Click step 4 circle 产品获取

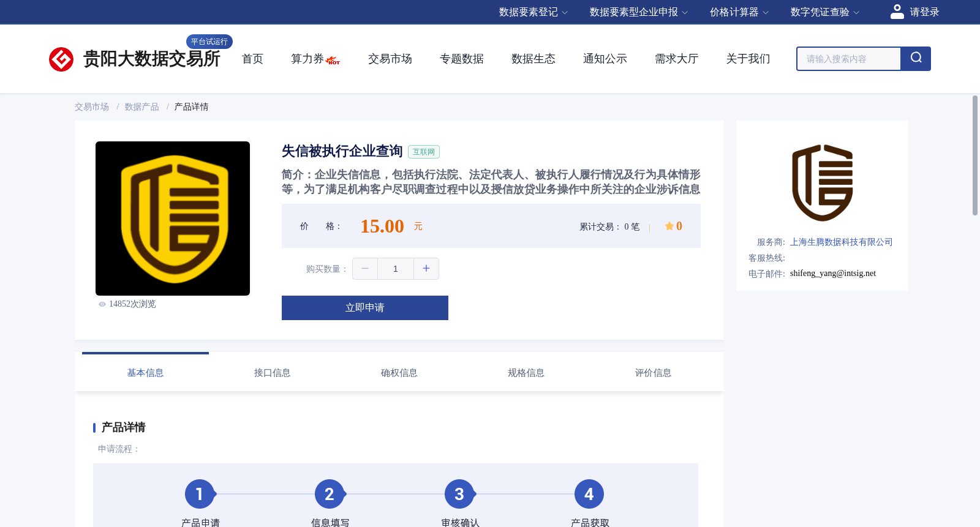[x=589, y=494]
